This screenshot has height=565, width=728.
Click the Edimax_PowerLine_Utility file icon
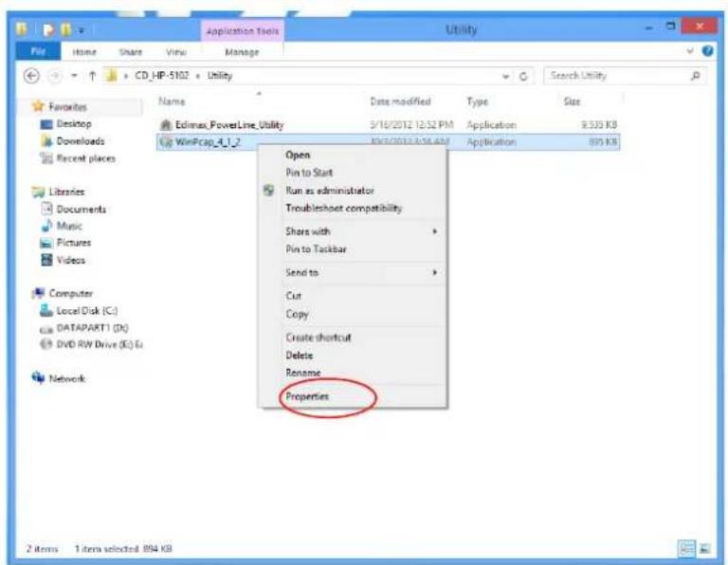click(x=166, y=125)
